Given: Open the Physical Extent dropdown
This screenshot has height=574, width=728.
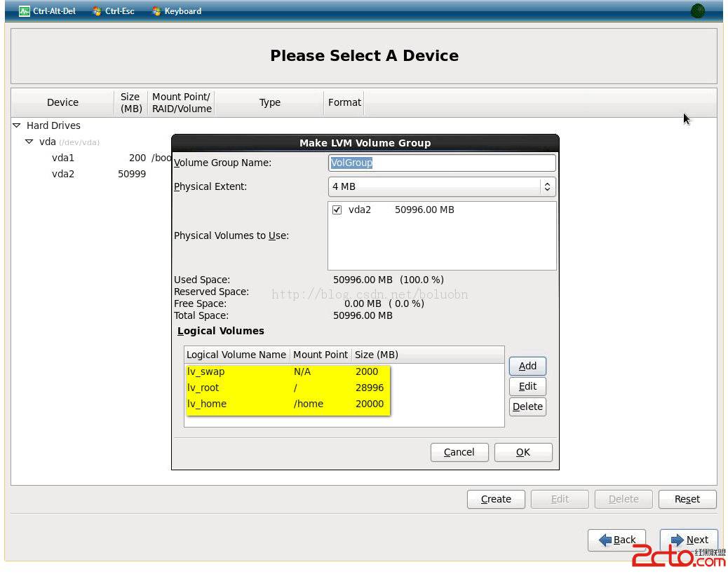Looking at the screenshot, I should coord(442,186).
